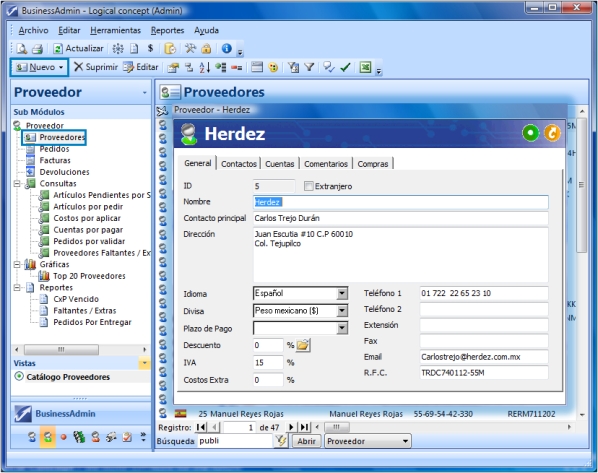598x473 pixels.
Task: Open the Idioma Español dropdown
Action: [342, 293]
